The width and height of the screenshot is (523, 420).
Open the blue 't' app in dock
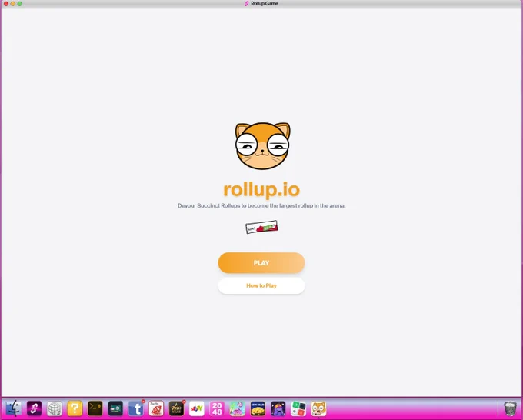(x=136, y=408)
